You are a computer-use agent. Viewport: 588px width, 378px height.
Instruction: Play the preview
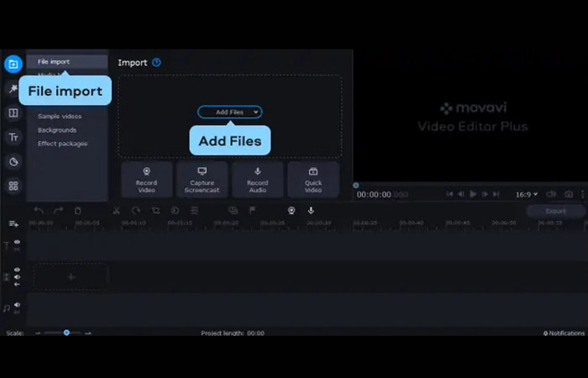(x=473, y=194)
